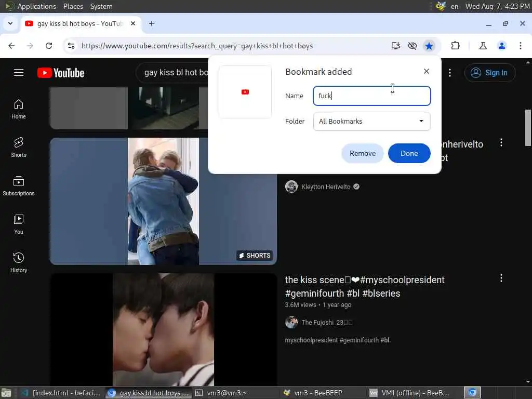
Task: Click The Fujoshi_23 channel avatar
Action: pos(291,322)
